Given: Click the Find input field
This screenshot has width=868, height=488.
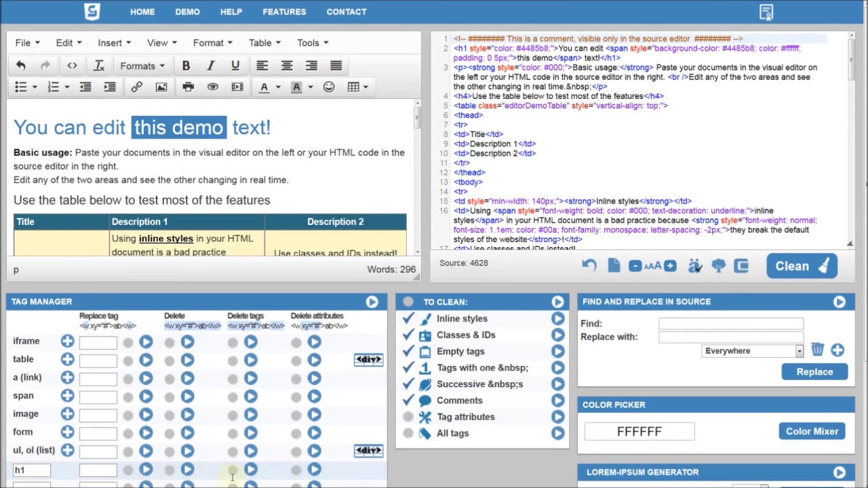Looking at the screenshot, I should [731, 323].
